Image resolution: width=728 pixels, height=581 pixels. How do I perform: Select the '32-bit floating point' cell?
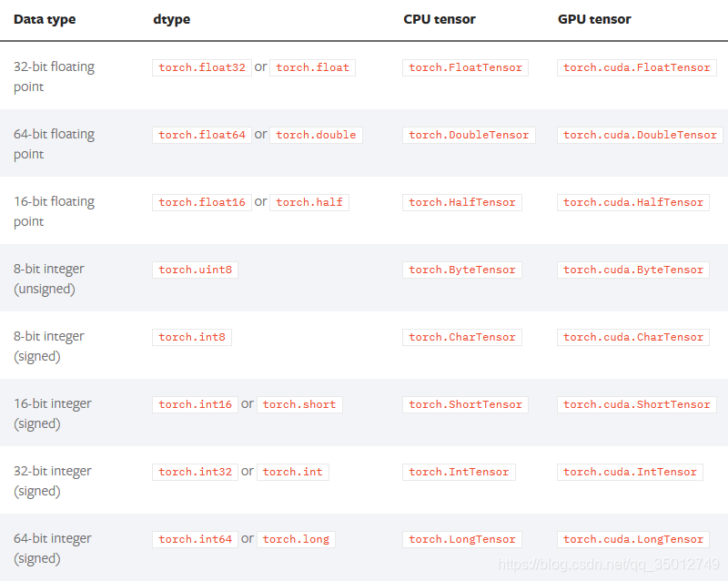coord(54,76)
